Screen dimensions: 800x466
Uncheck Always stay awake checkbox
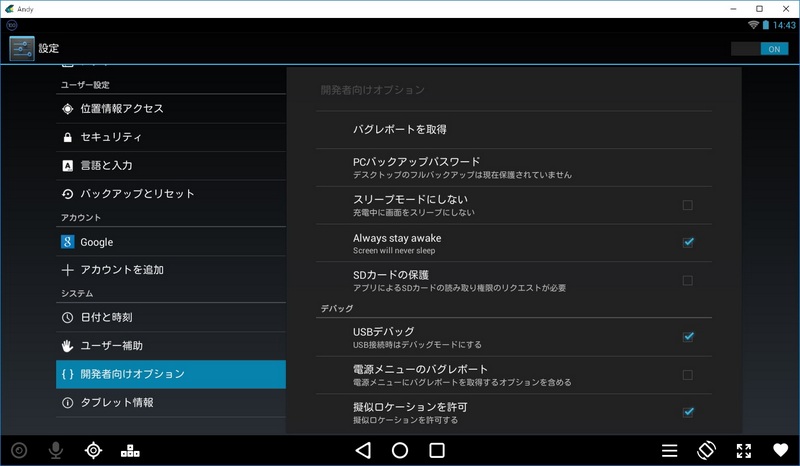[688, 242]
